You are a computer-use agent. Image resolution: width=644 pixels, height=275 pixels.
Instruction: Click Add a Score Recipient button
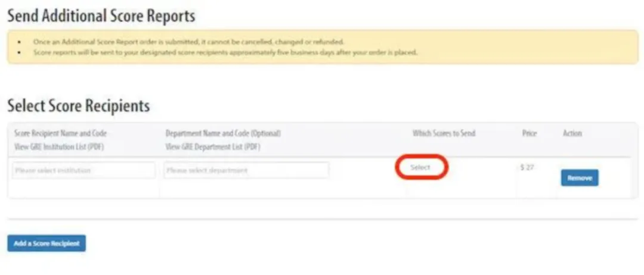pyautogui.click(x=47, y=243)
